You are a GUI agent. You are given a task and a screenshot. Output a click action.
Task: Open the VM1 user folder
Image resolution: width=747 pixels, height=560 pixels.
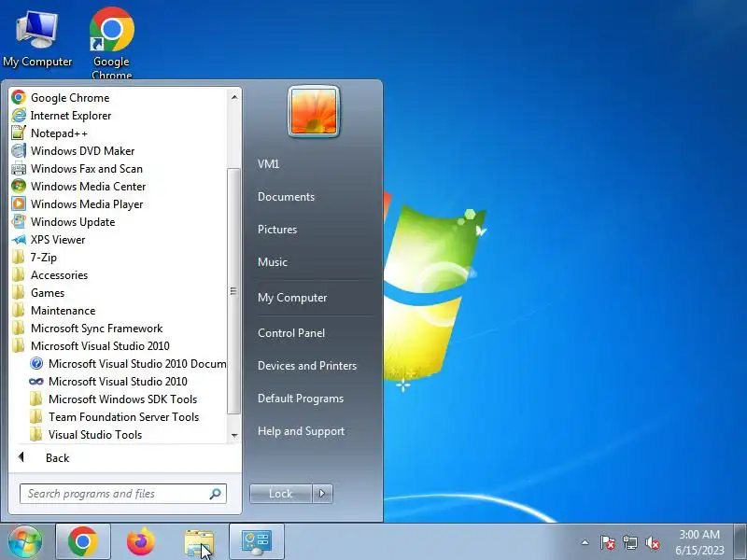[268, 164]
